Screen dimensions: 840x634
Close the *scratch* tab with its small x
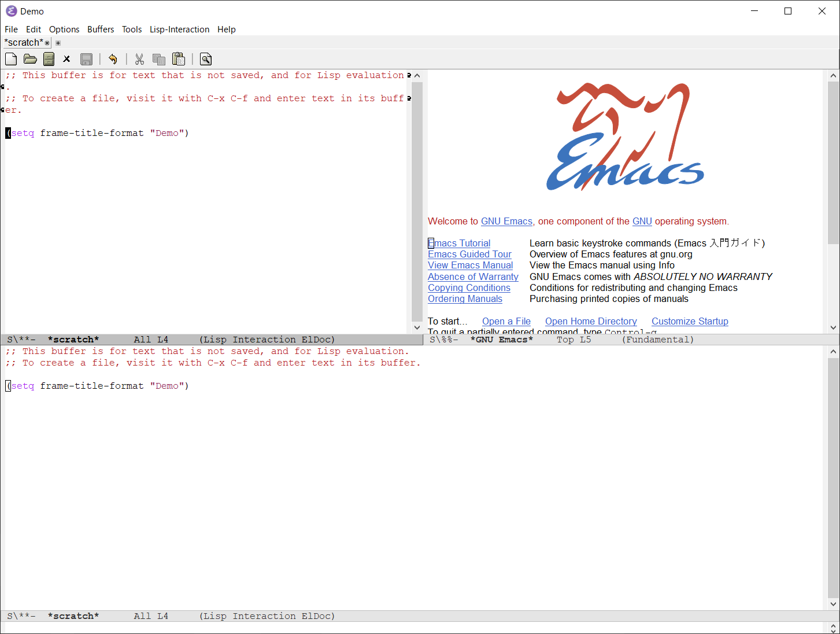coord(47,43)
